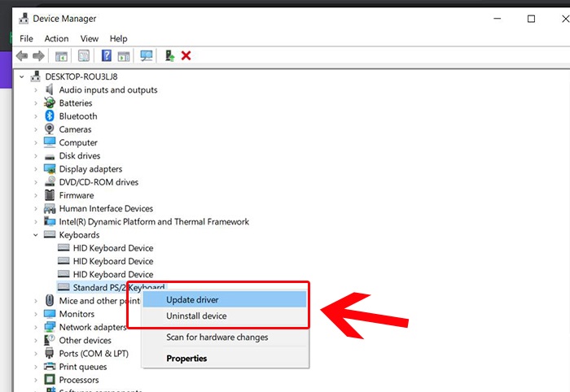Click the Scan for hardware changes monitor icon

click(147, 55)
